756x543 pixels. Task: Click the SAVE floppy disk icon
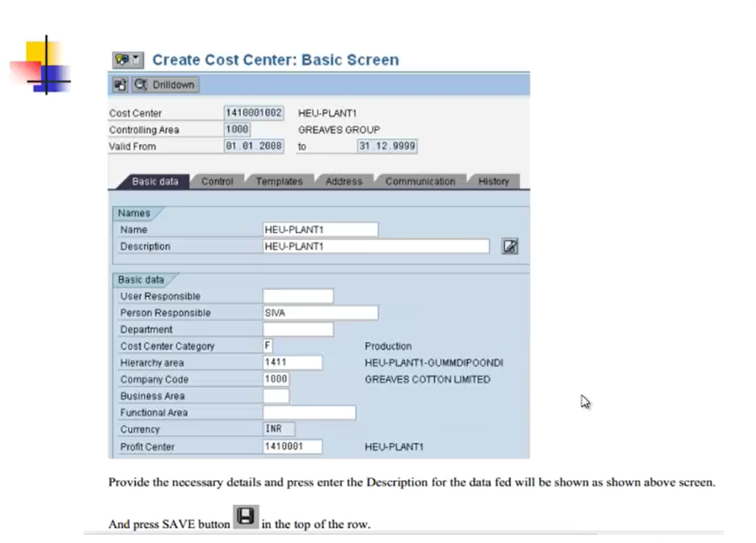tap(246, 516)
